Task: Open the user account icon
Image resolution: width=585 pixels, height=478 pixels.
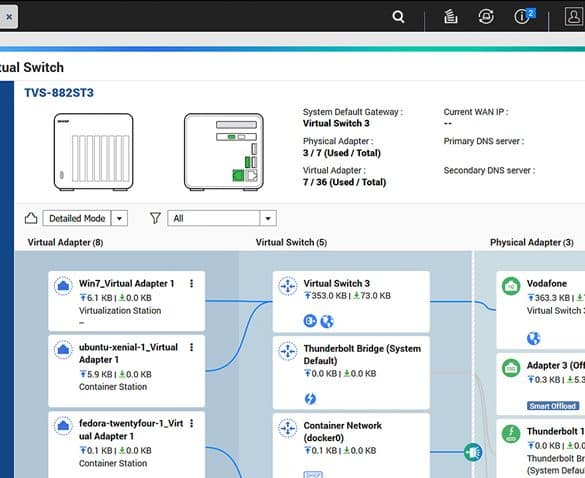Action: coord(573,16)
